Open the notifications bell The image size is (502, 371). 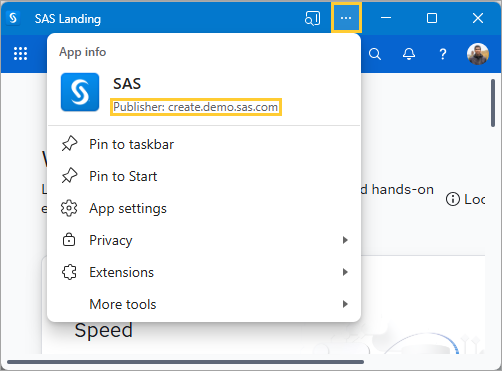click(x=409, y=54)
